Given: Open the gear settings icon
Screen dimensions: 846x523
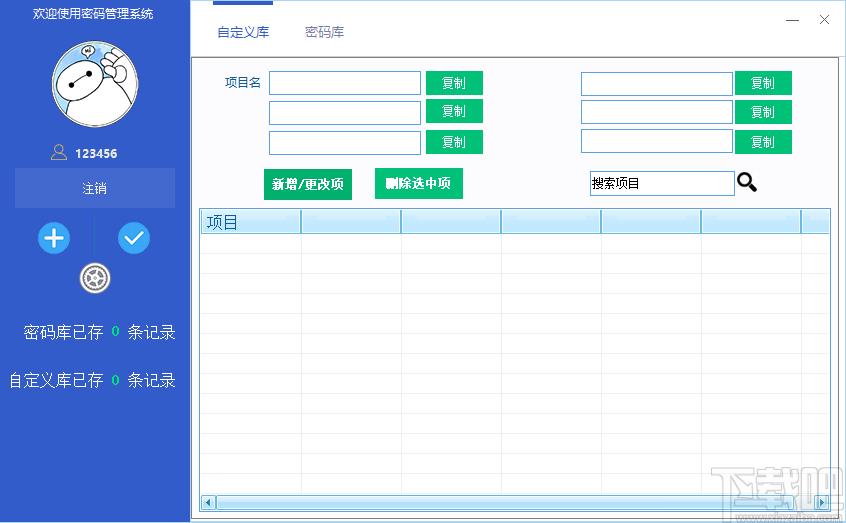Looking at the screenshot, I should (95, 279).
